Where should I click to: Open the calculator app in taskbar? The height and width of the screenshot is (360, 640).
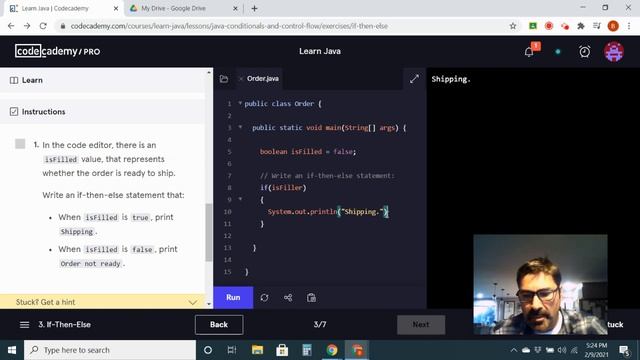click(x=307, y=350)
